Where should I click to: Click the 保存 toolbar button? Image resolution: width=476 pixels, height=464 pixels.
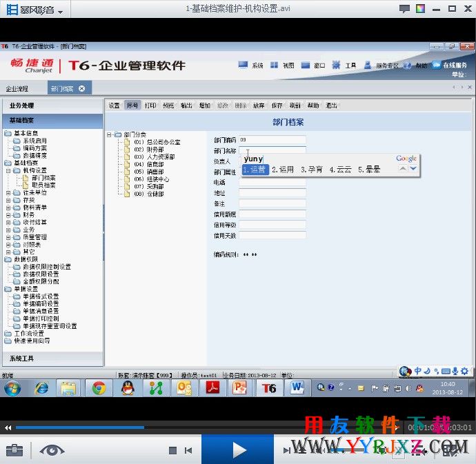click(x=277, y=105)
